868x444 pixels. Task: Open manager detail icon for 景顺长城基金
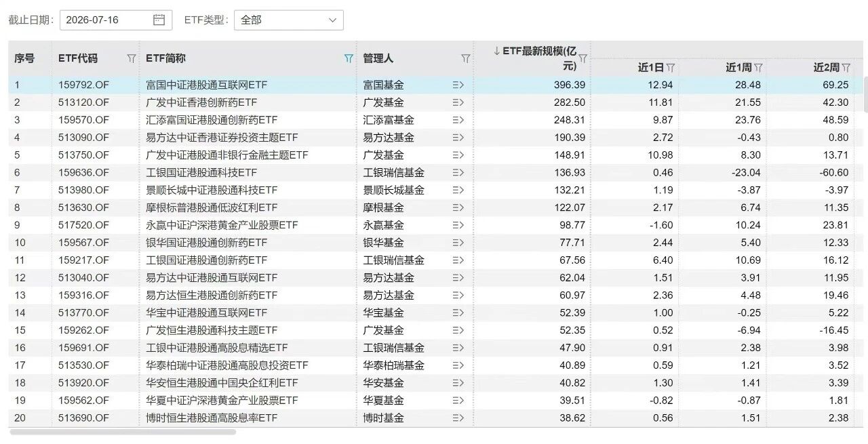point(458,190)
